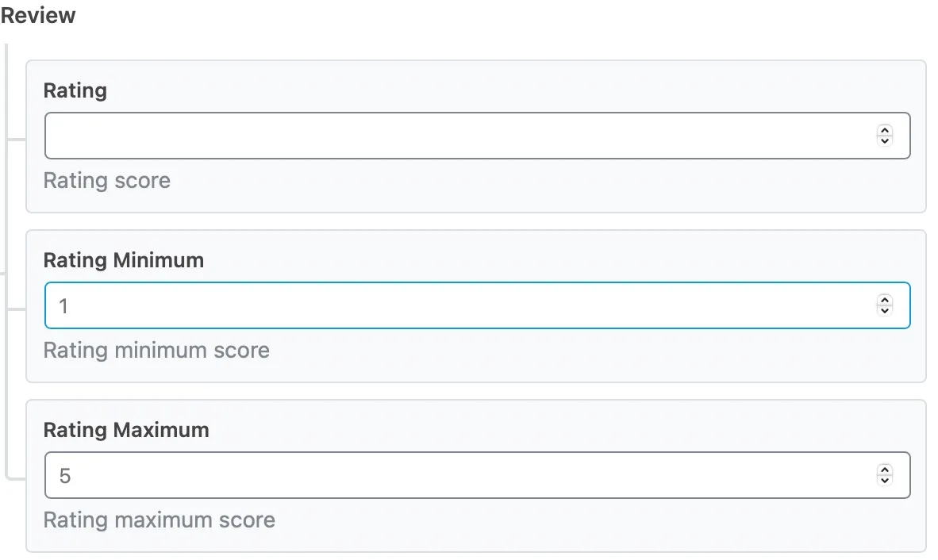Click the "Rating Minimum" field label
The height and width of the screenshot is (560, 938).
click(124, 260)
